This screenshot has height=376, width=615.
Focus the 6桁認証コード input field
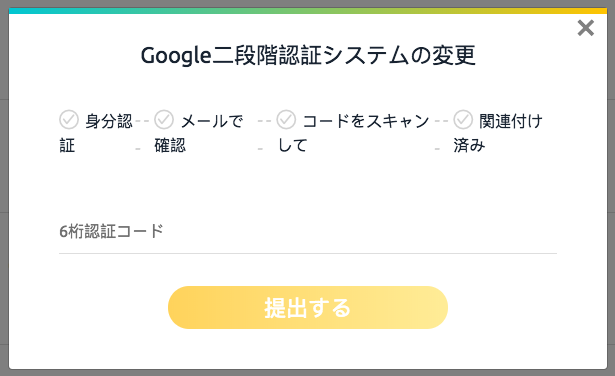point(308,231)
